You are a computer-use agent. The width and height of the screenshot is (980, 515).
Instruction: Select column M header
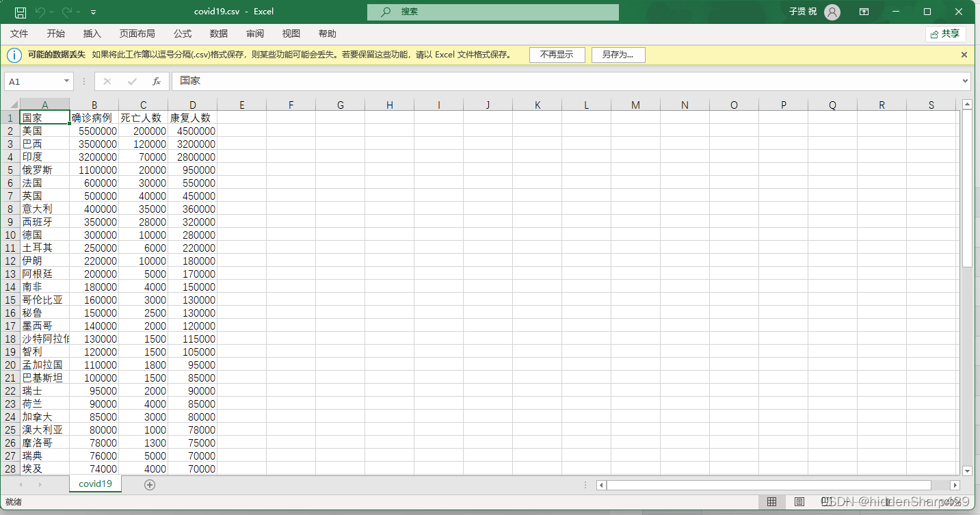636,105
